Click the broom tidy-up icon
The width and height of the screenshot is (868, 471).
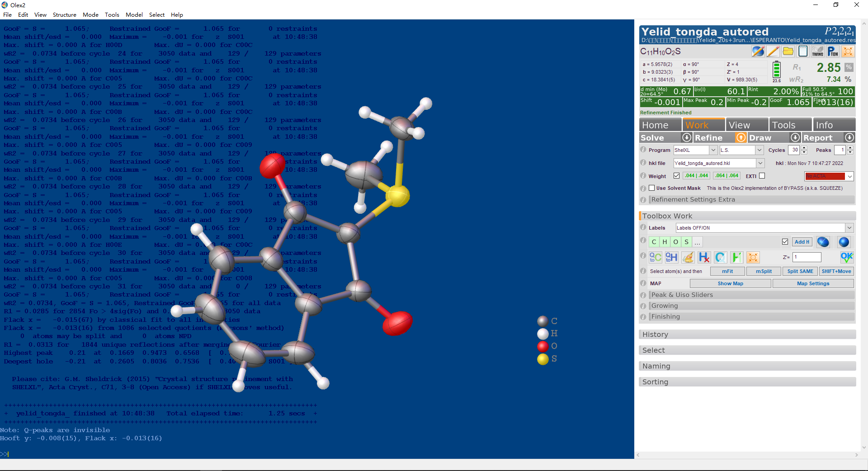(688, 258)
